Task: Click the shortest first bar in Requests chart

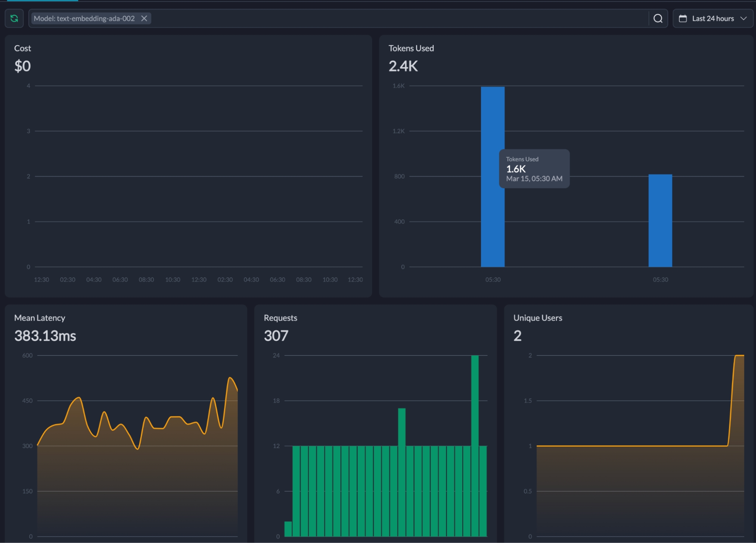Action: pyautogui.click(x=288, y=529)
